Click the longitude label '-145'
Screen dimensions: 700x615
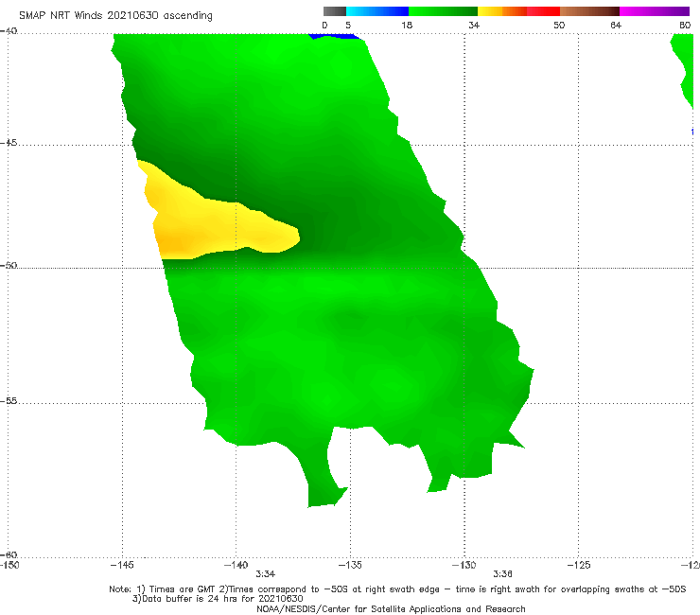coord(122,565)
